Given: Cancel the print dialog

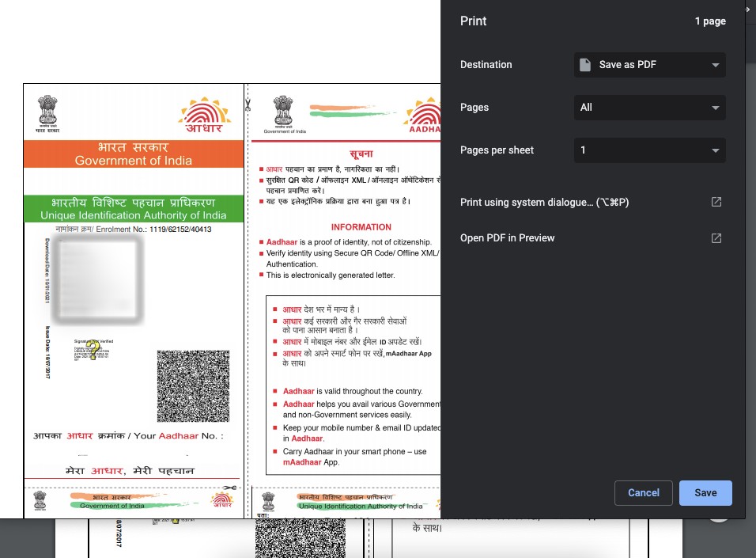Looking at the screenshot, I should [x=643, y=493].
